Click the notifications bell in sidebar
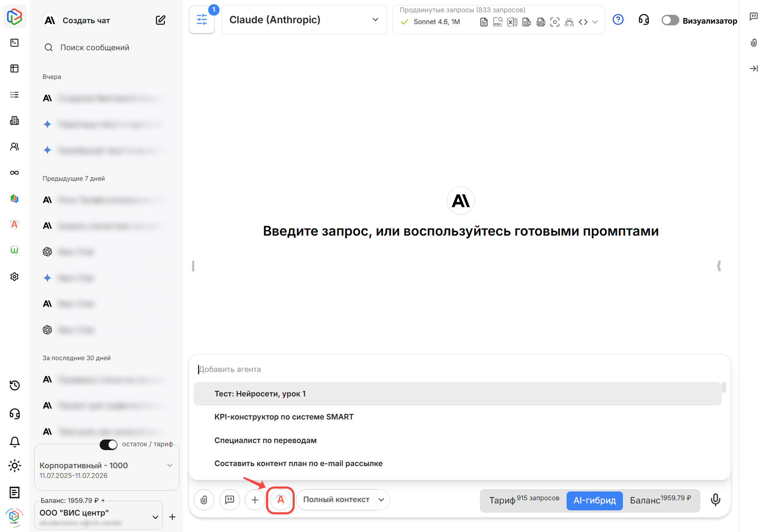Image resolution: width=768 pixels, height=532 pixels. [14, 442]
